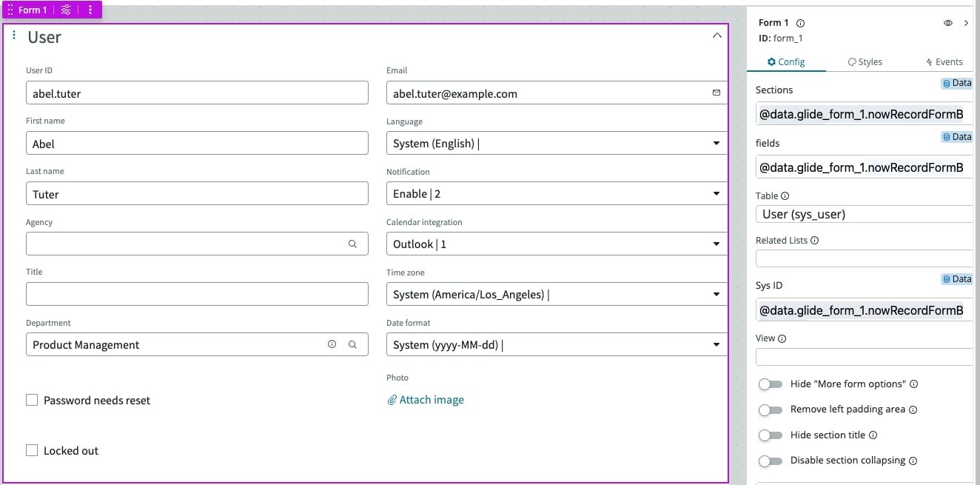Open Form 1 configuration sliders icon
The image size is (980, 485).
tap(66, 10)
